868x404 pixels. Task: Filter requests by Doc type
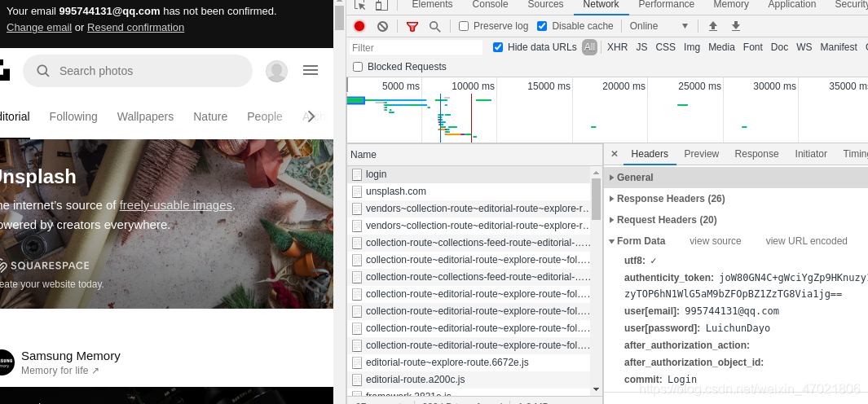779,47
